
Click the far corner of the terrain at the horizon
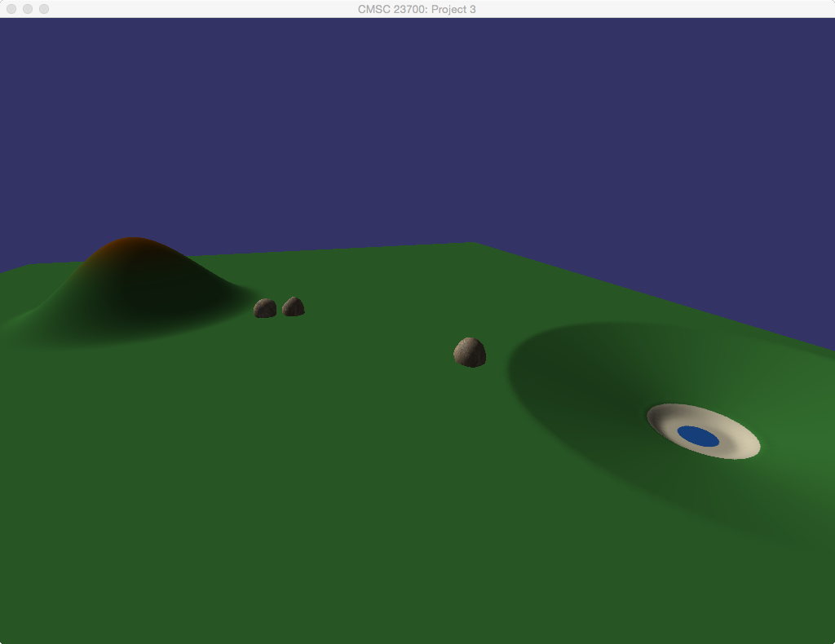pyautogui.click(x=473, y=245)
